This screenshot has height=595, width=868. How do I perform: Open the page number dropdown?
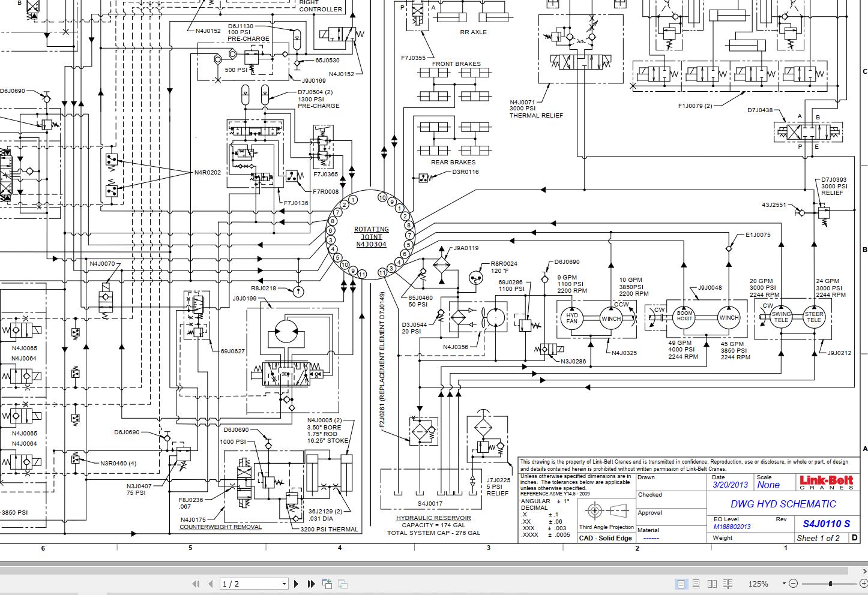(x=285, y=584)
